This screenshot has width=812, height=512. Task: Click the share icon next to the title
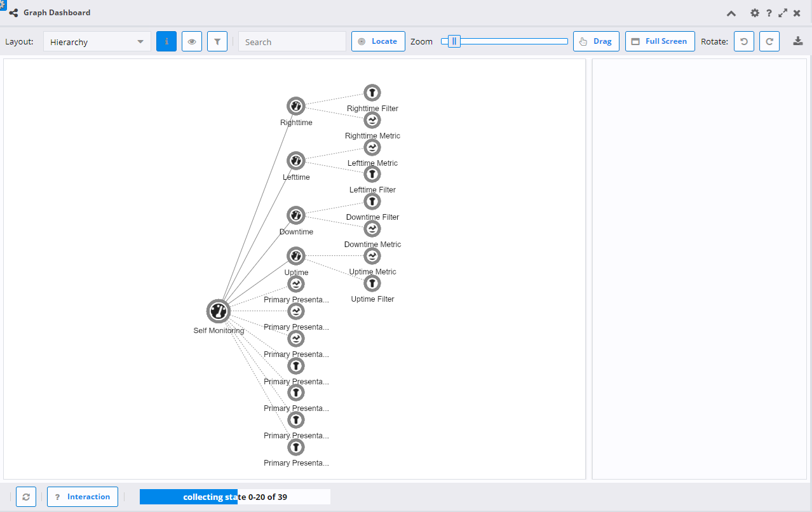14,12
